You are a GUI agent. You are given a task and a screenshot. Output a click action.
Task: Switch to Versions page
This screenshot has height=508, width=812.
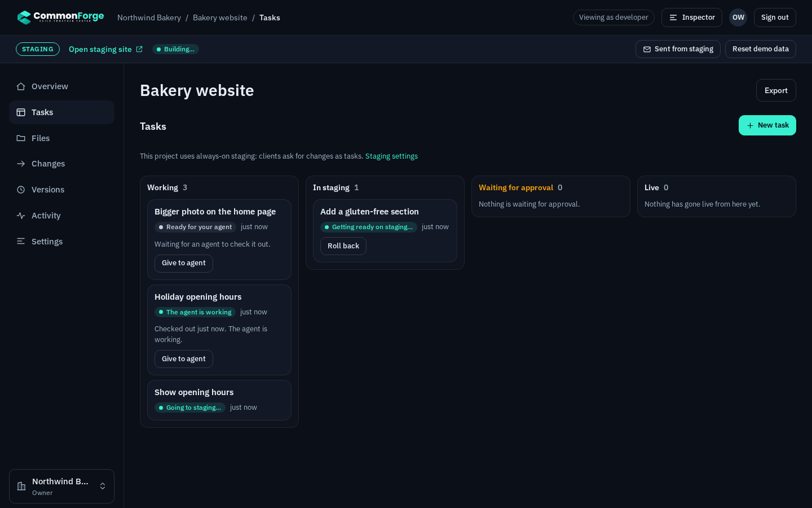(61, 190)
